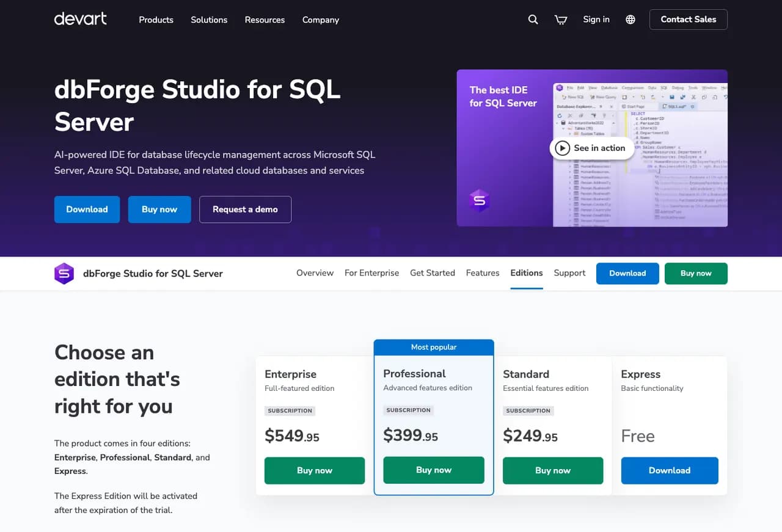
Task: Click the dbForge Studio for SQL Server heading
Action: point(197,106)
